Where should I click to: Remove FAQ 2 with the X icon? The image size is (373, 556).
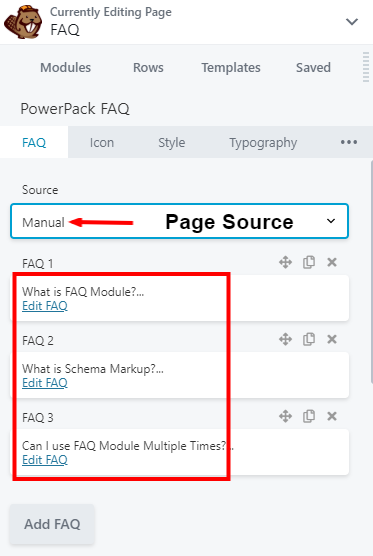click(332, 339)
